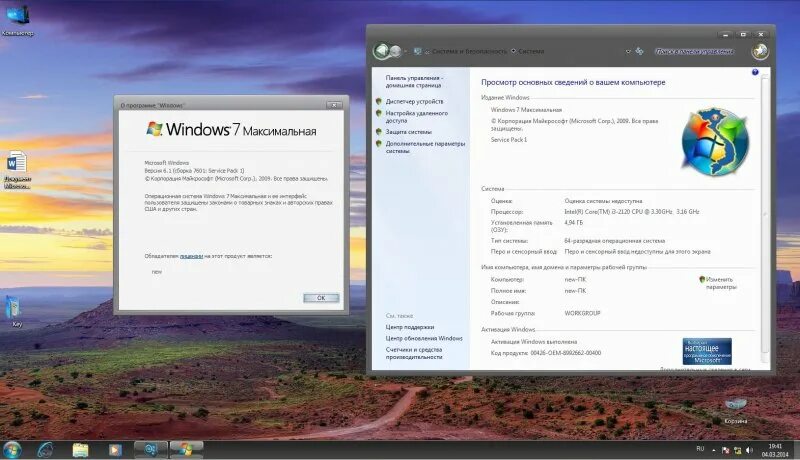Image resolution: width=800 pixels, height=460 pixels.
Task: Open the blue help question mark icon
Action: click(x=755, y=72)
